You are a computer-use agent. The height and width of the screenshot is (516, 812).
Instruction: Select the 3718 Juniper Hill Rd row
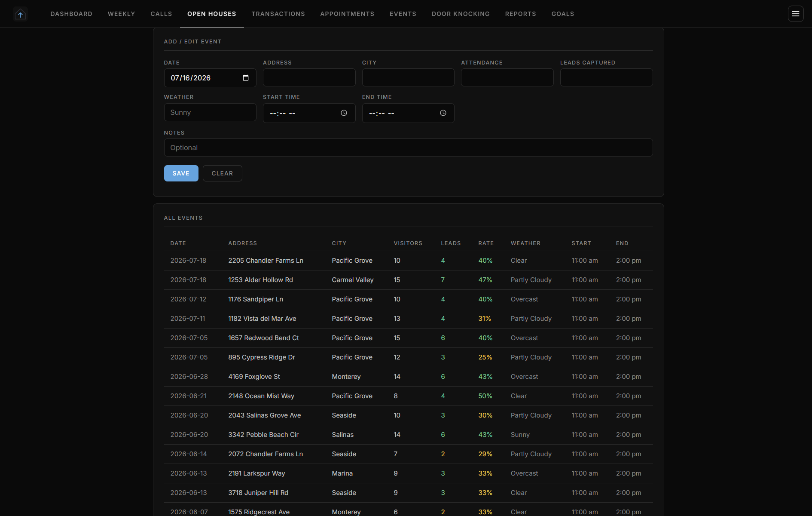[408, 493]
